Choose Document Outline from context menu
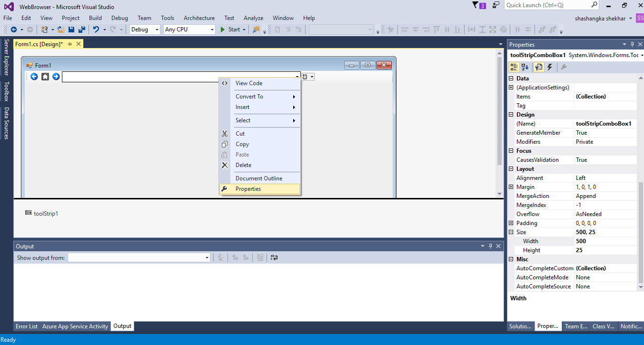This screenshot has height=345, width=644. coord(259,178)
